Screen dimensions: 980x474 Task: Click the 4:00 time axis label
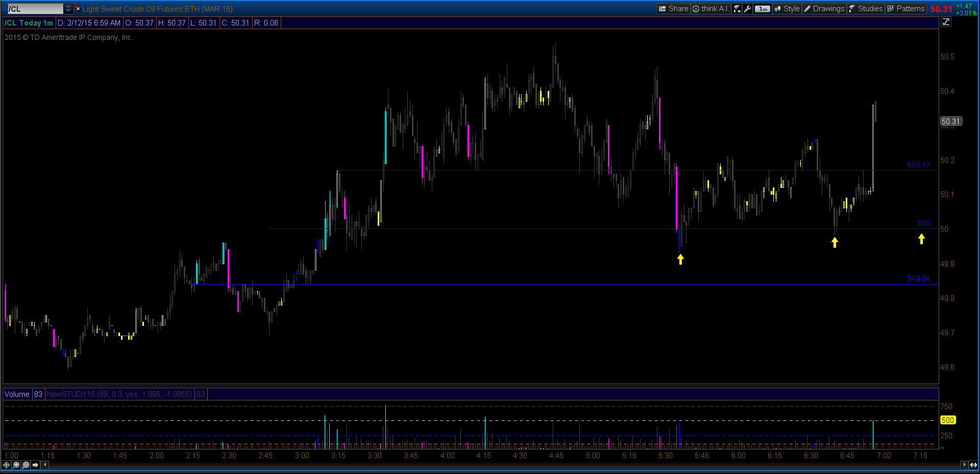pos(448,456)
